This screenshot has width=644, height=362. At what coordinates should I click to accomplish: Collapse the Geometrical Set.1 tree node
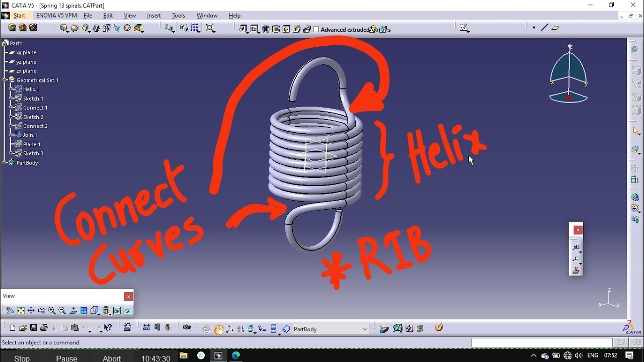pos(5,80)
